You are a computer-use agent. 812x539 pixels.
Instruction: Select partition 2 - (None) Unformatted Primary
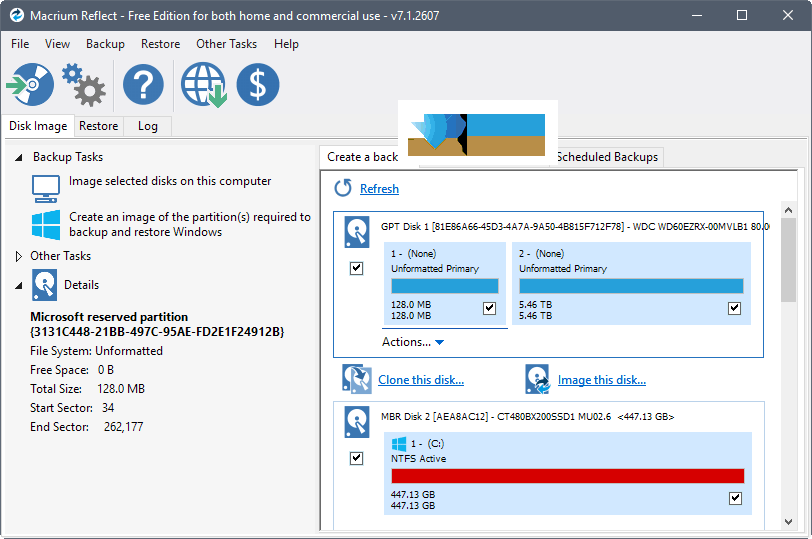pyautogui.click(x=631, y=284)
